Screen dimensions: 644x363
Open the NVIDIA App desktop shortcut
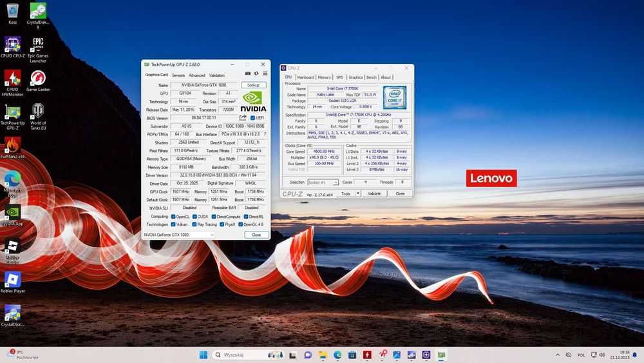(x=13, y=215)
